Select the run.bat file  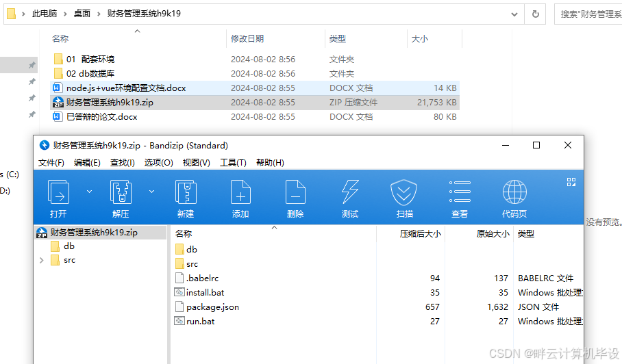(x=195, y=321)
